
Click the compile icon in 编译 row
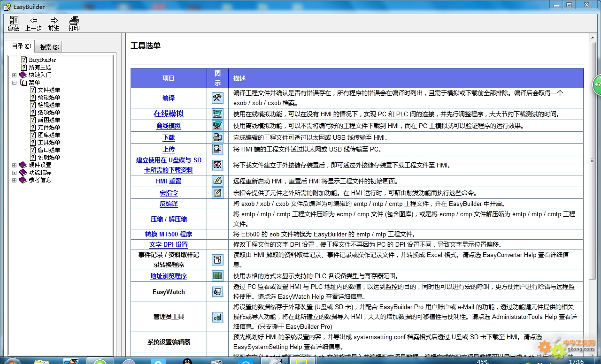coord(217,98)
